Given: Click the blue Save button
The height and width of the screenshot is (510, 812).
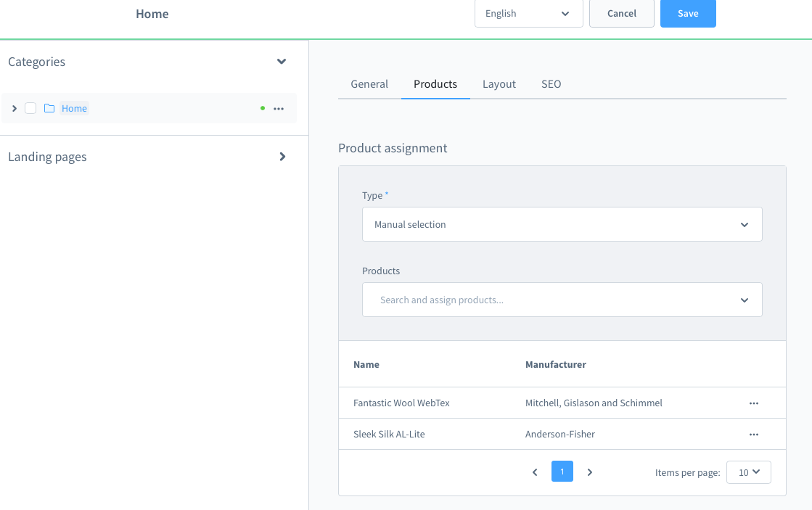Looking at the screenshot, I should point(688,14).
